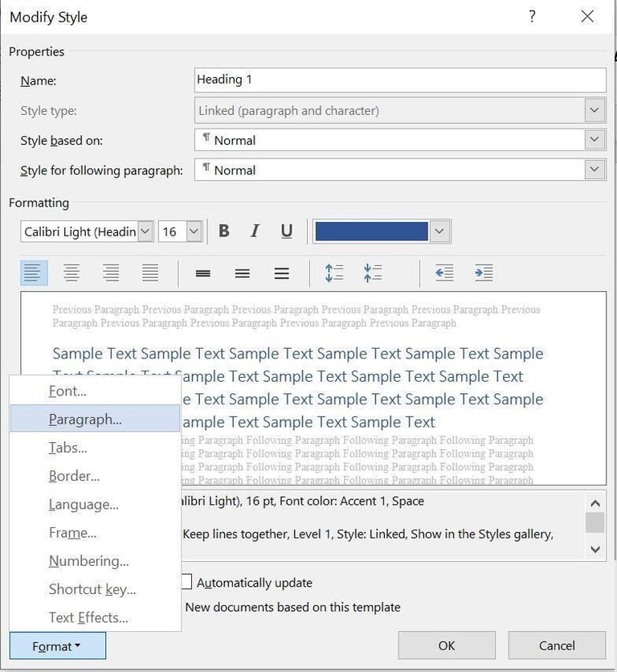Click the style Name text field
This screenshot has height=672, width=617.
[x=400, y=80]
